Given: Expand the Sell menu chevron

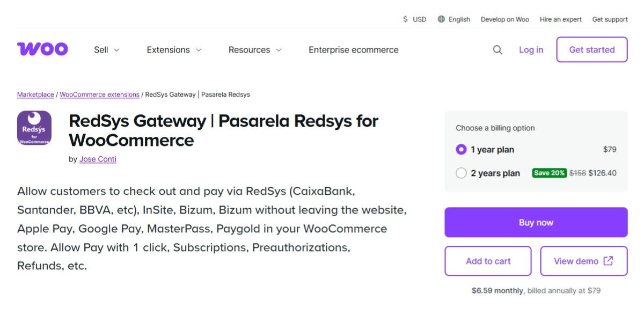Looking at the screenshot, I should [116, 50].
